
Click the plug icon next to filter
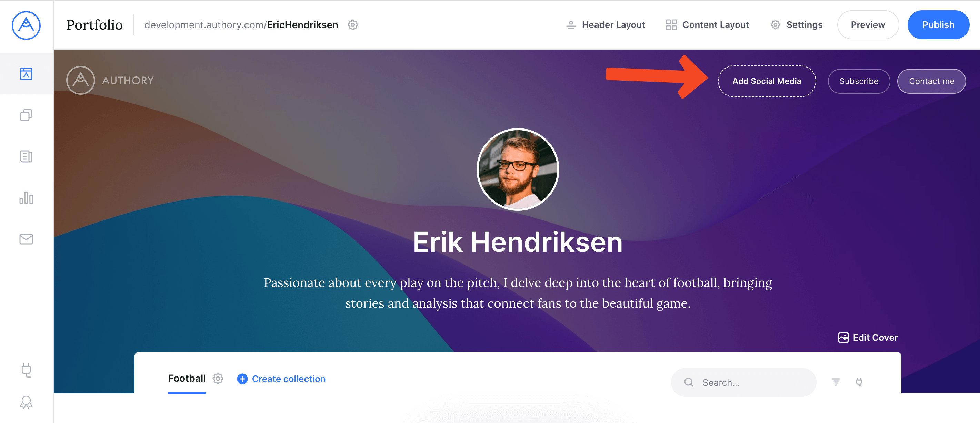[x=859, y=382]
